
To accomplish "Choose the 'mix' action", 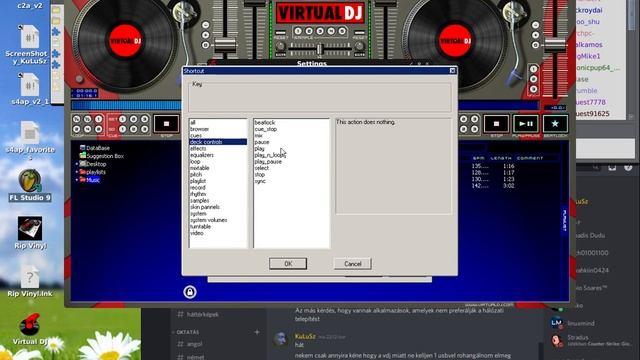I will click(291, 136).
